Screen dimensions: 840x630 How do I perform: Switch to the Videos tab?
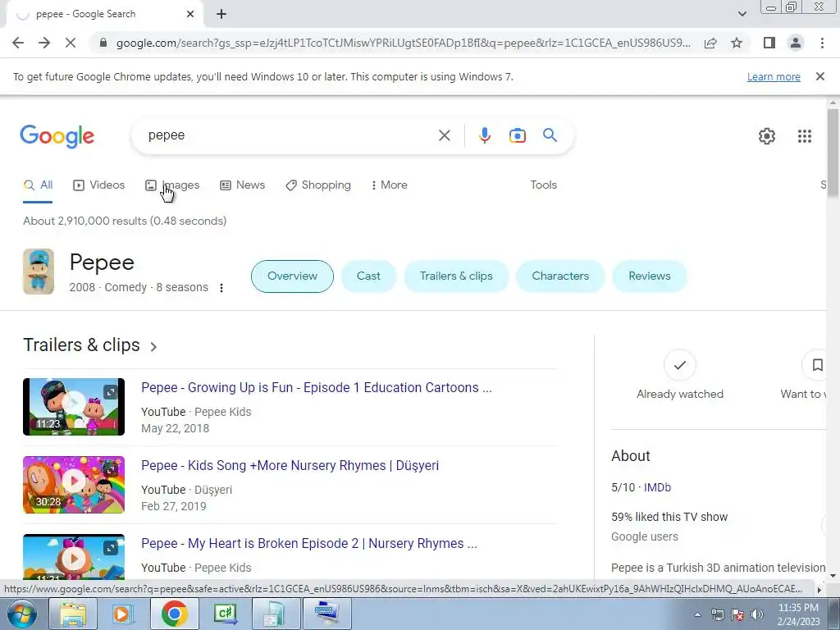click(98, 185)
